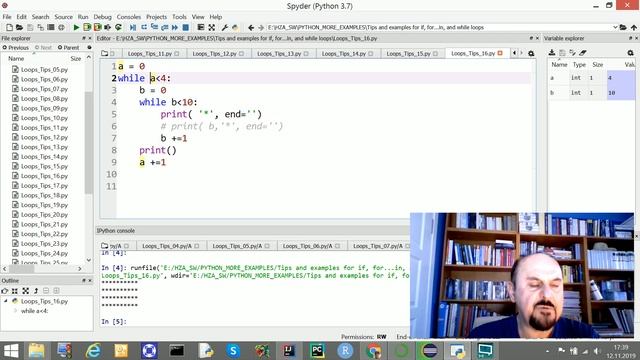Open the Projects menu
Viewport: 640px width, 360px height.
tap(156, 17)
